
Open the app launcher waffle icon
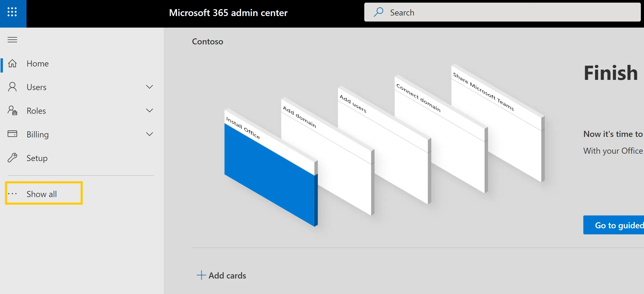pyautogui.click(x=12, y=12)
